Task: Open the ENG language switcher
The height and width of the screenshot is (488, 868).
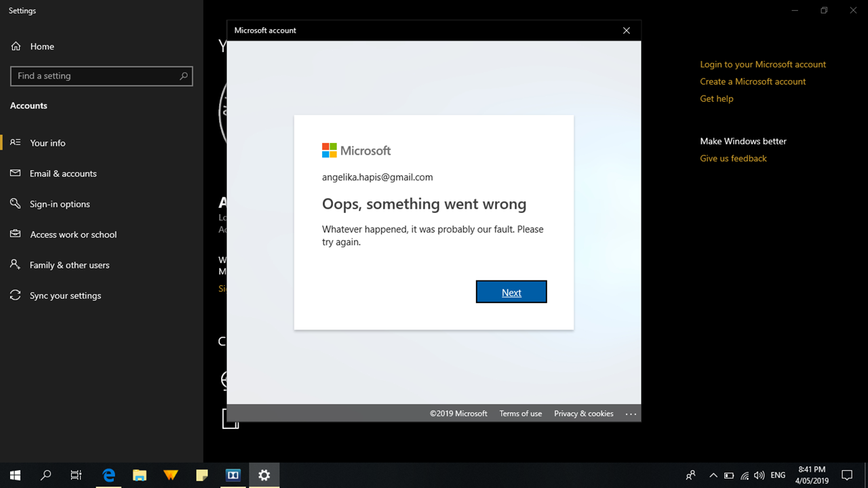Action: 777,474
